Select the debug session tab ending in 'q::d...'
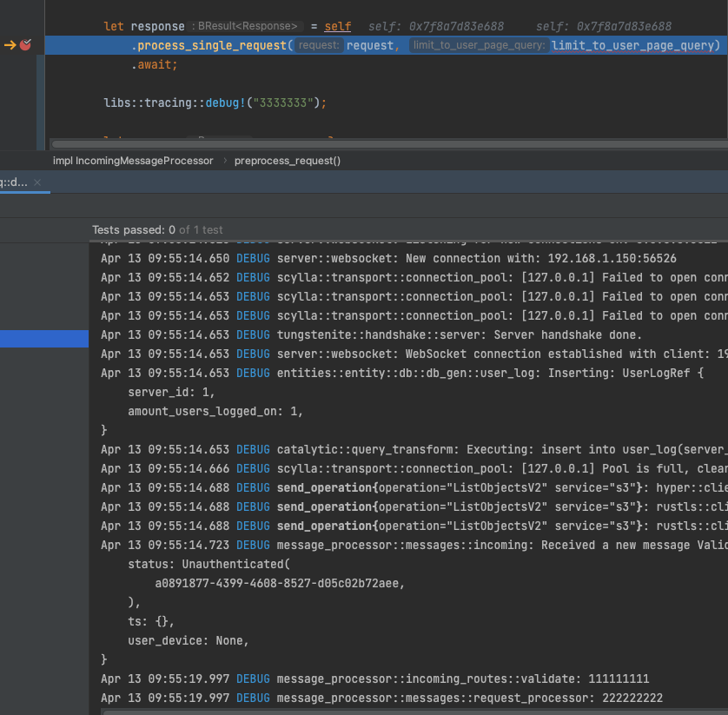Viewport: 728px width, 715px height. point(14,182)
